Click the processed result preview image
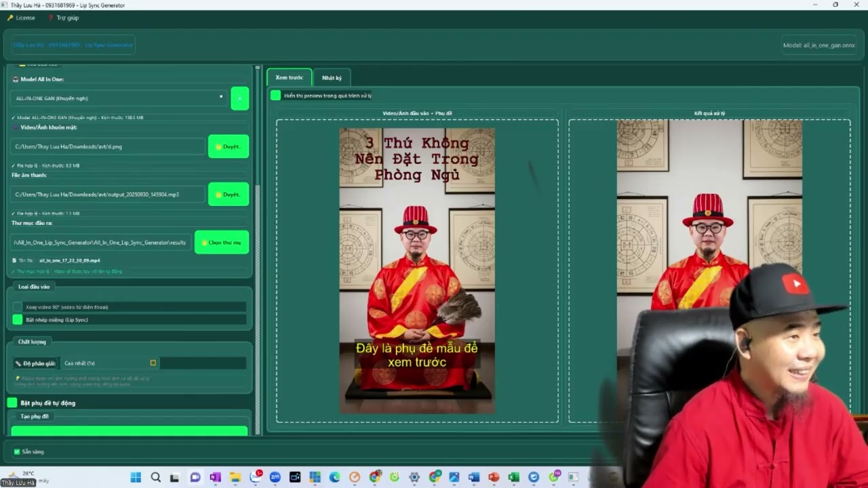Screen dimensions: 868x488 (709, 271)
